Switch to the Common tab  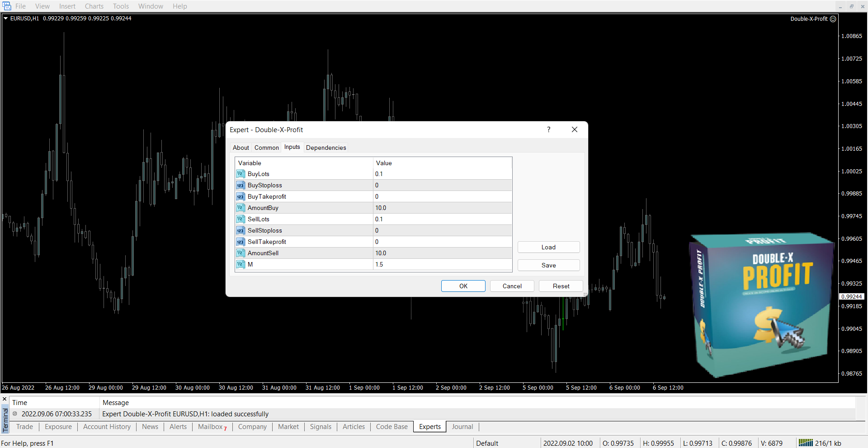click(266, 148)
